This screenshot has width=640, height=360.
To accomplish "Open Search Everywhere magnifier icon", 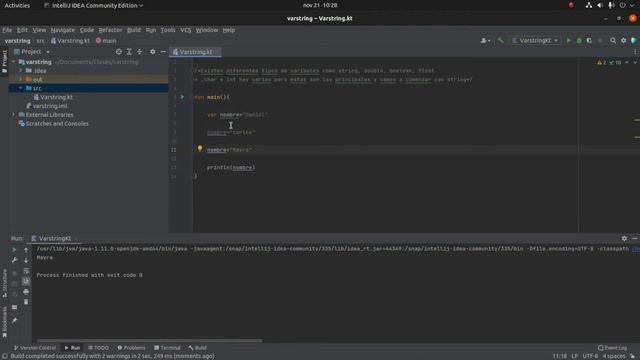I will pos(613,40).
